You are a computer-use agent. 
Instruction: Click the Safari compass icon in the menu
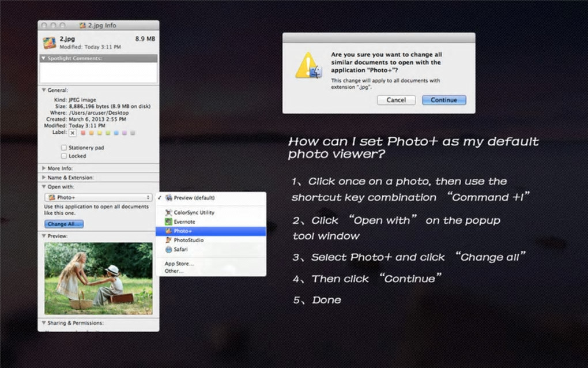tap(169, 249)
